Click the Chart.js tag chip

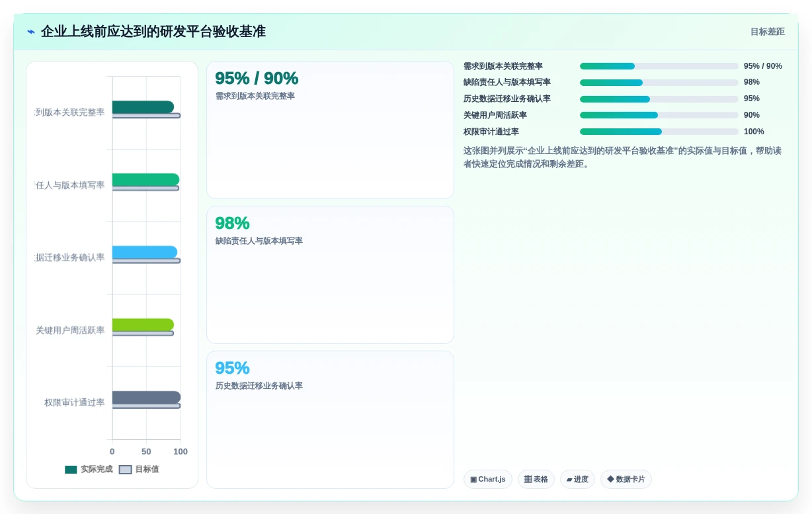pos(488,480)
